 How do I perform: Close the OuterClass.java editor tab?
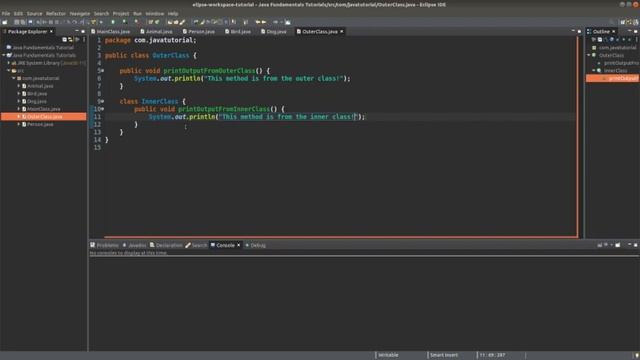pyautogui.click(x=342, y=31)
